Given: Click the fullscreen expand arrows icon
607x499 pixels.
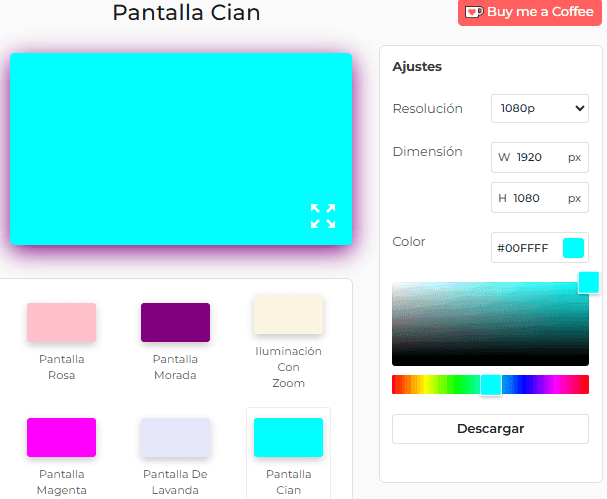Looking at the screenshot, I should click(x=323, y=216).
